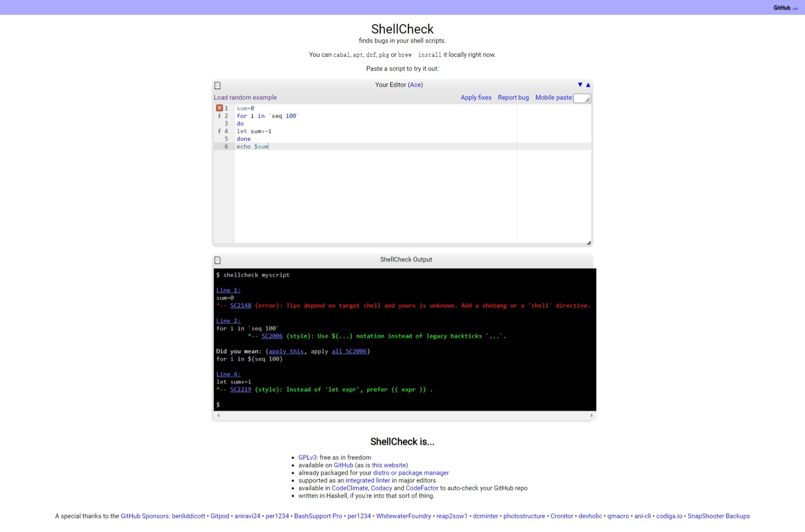Click the output scrollbar right arrow

click(592, 416)
